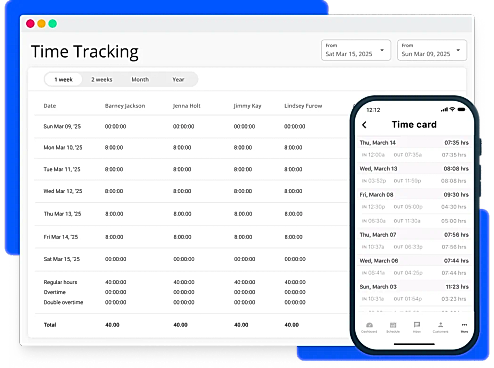
Task: Select the Tue Mar 11, '25 row date
Action: click(x=62, y=169)
